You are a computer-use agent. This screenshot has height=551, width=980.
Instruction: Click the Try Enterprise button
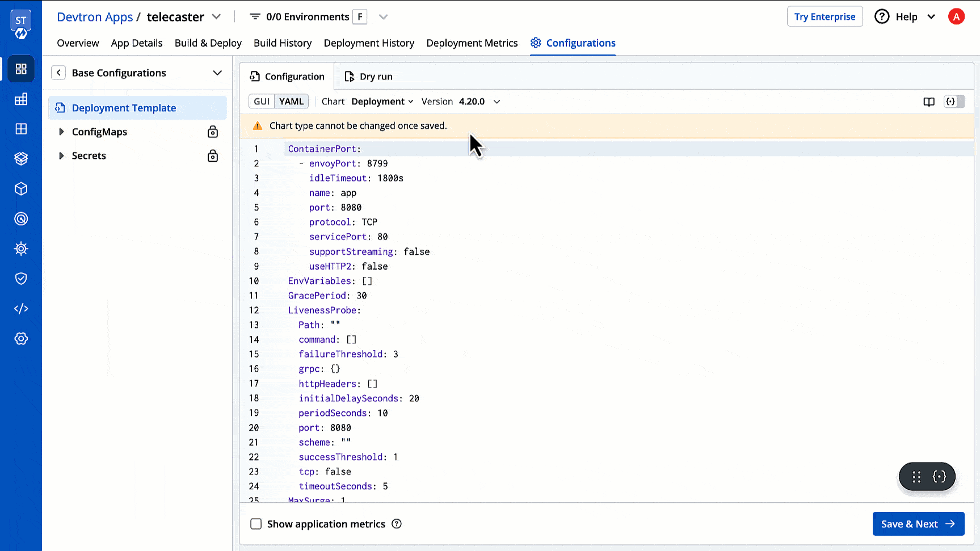(x=825, y=16)
